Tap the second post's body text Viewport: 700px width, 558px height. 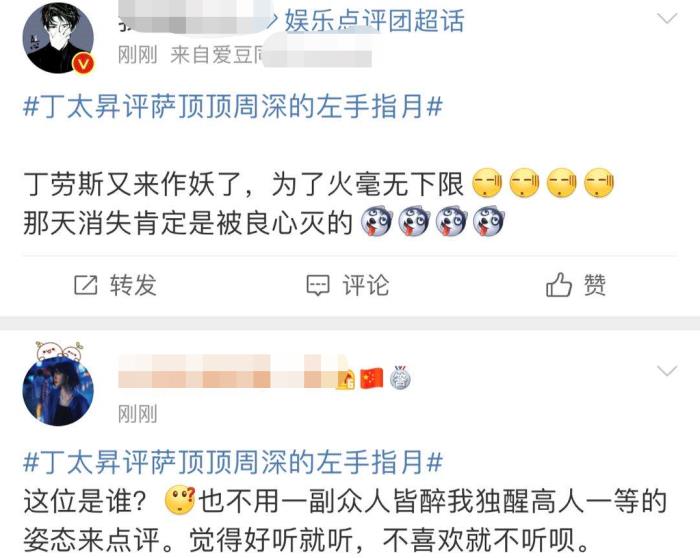[345, 521]
